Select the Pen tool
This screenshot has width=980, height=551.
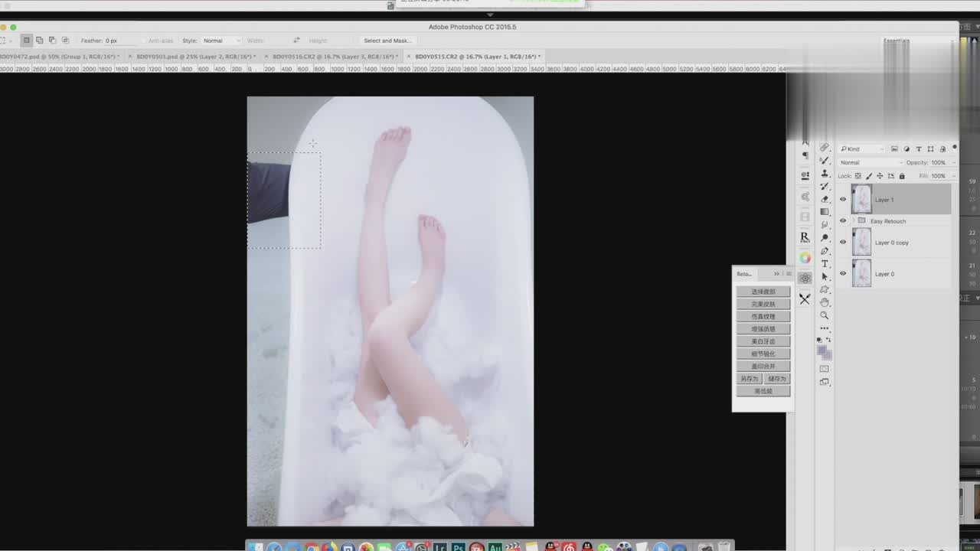pos(825,251)
